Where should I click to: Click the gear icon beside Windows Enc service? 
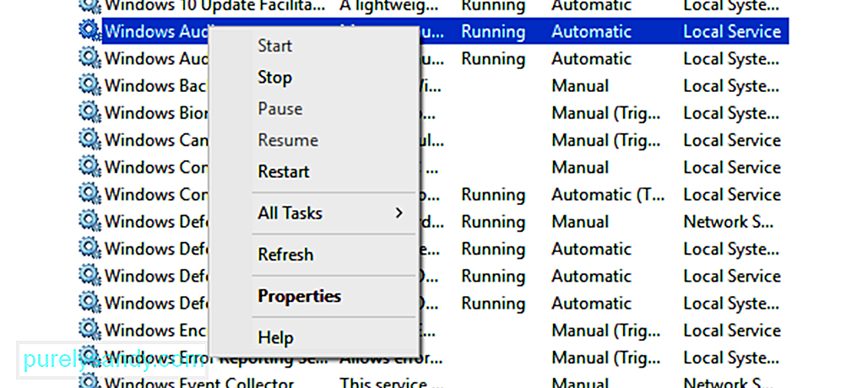[x=90, y=330]
